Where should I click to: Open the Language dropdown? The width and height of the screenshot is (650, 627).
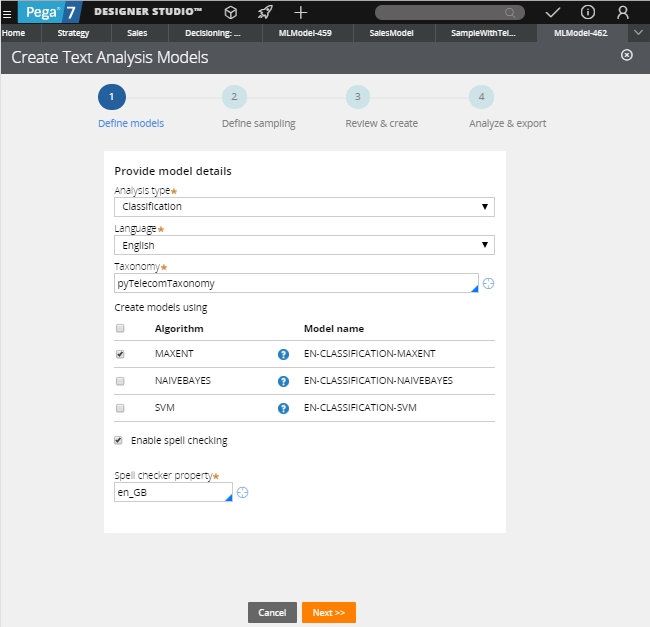pos(304,245)
